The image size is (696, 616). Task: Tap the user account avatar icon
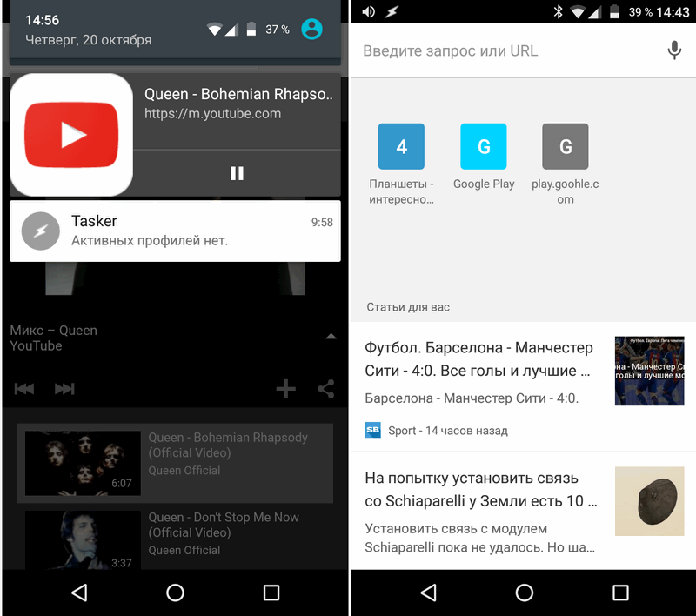(x=311, y=30)
